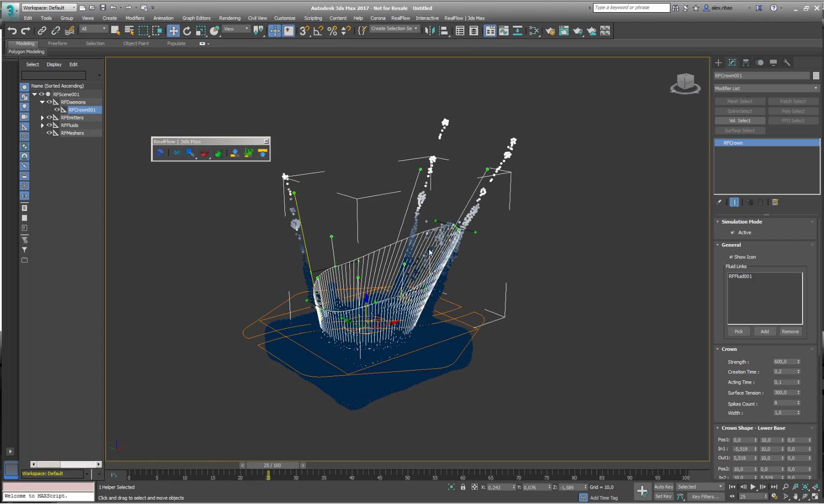824x504 pixels.
Task: Open Render Setup dialog
Action: pos(550,31)
